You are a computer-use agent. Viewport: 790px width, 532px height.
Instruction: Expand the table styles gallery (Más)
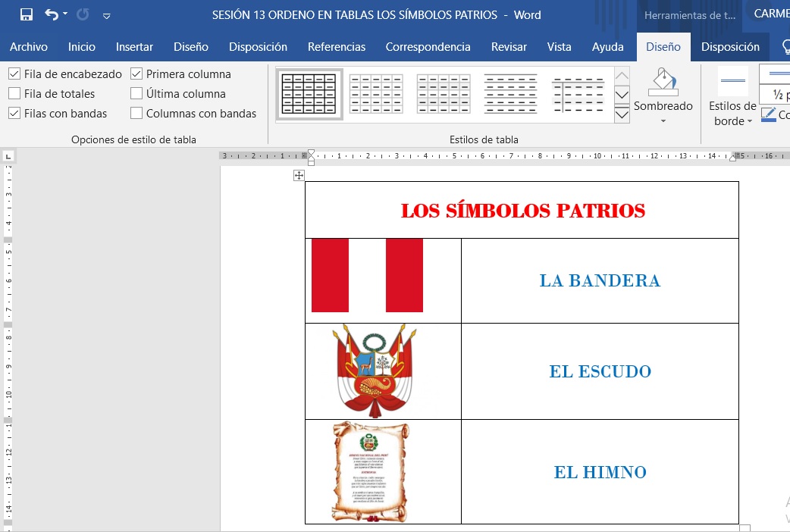(x=622, y=114)
